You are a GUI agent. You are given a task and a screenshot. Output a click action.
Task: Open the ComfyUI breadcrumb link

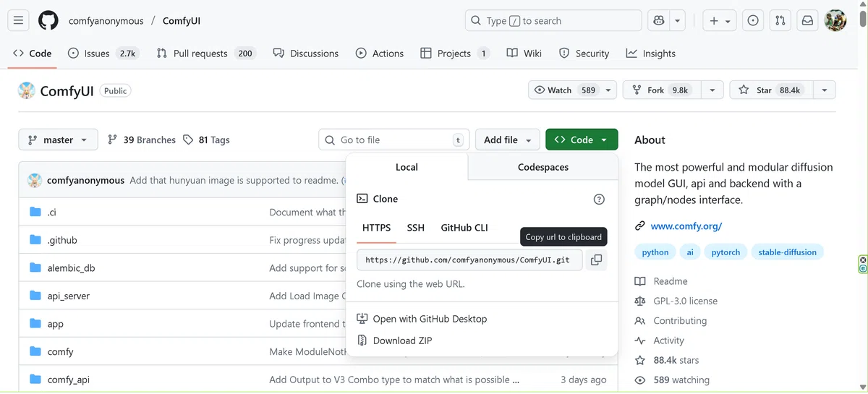pos(182,21)
